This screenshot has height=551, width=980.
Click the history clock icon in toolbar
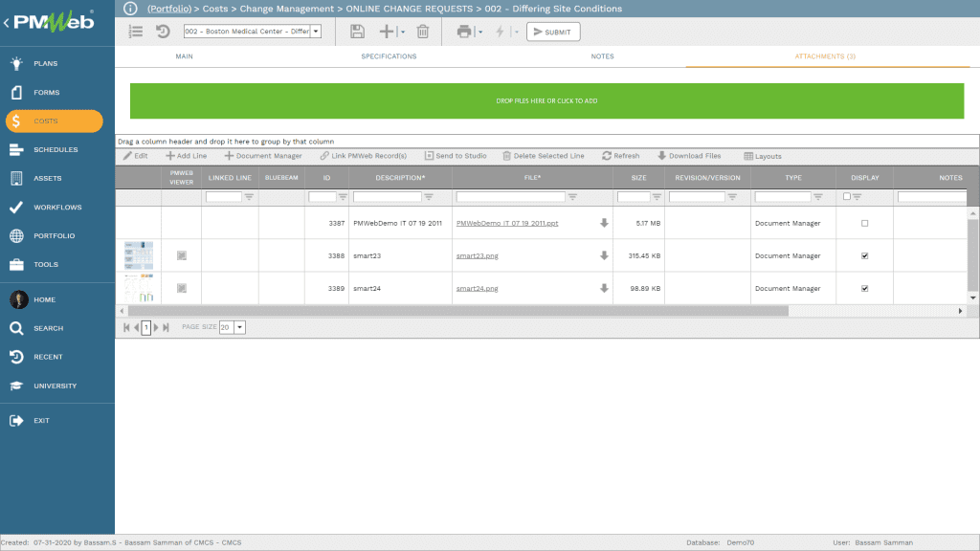pyautogui.click(x=163, y=32)
